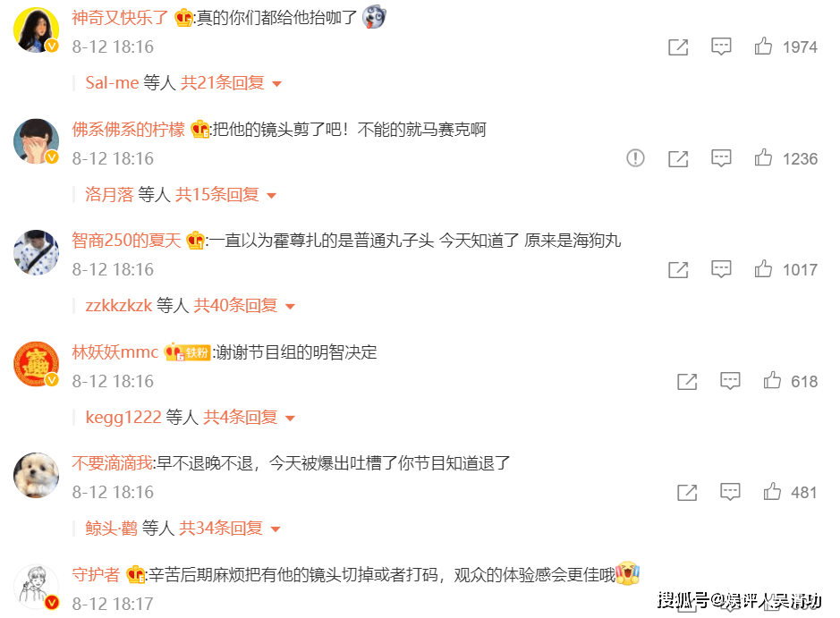Expand the 共15条回复 replies
Viewport: 840px width, 618px height.
226,194
